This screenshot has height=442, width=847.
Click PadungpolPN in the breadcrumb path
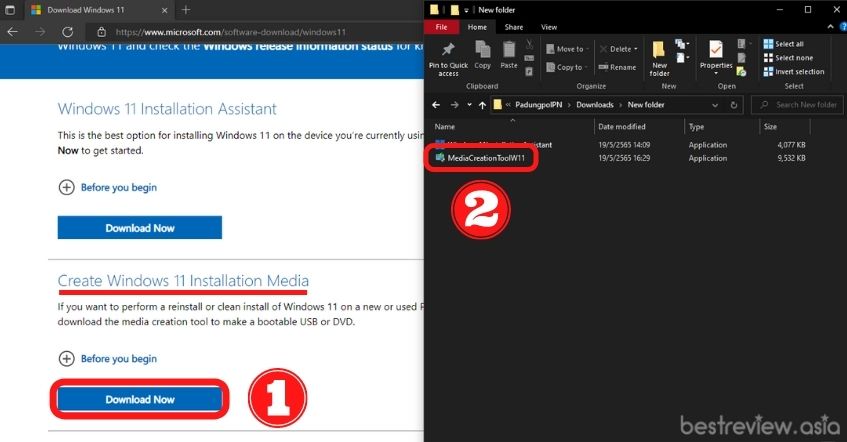pos(539,105)
